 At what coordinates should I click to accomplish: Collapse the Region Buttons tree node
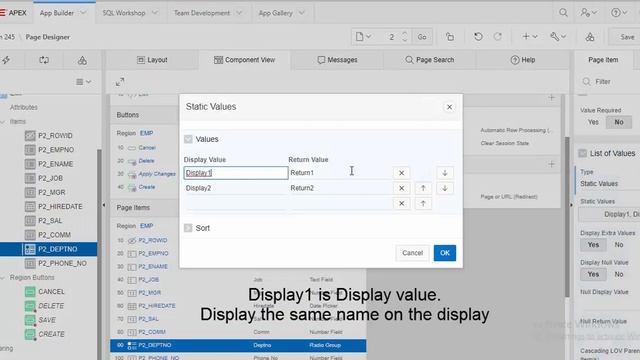click(3, 278)
